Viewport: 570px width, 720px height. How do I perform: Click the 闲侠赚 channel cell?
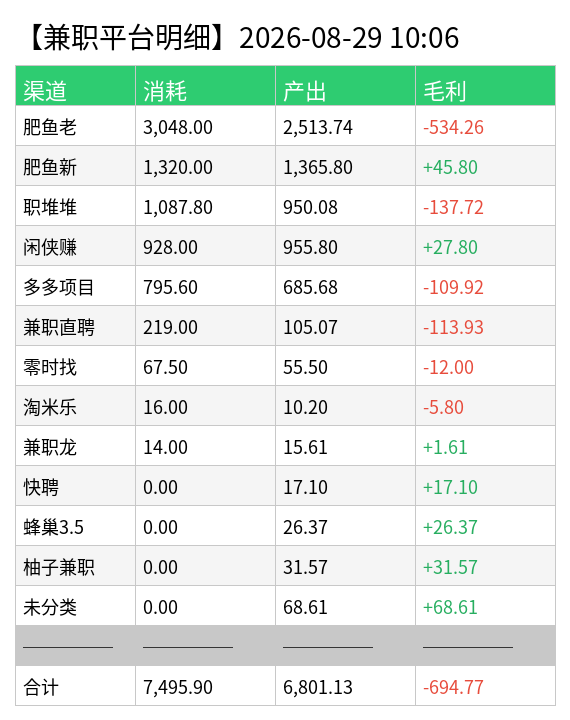click(x=75, y=246)
